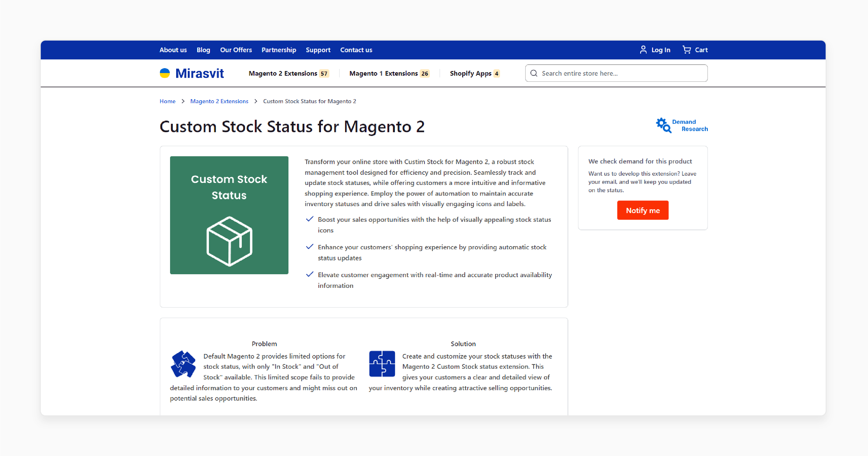Screen dimensions: 868x456
Task: Open Our Offers in top bar
Action: pyautogui.click(x=236, y=50)
